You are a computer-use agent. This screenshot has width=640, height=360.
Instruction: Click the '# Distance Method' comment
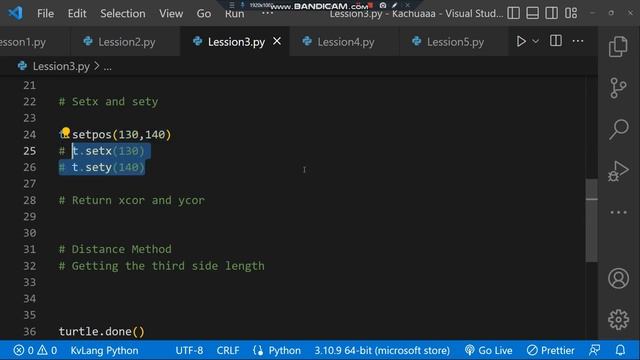coord(115,249)
